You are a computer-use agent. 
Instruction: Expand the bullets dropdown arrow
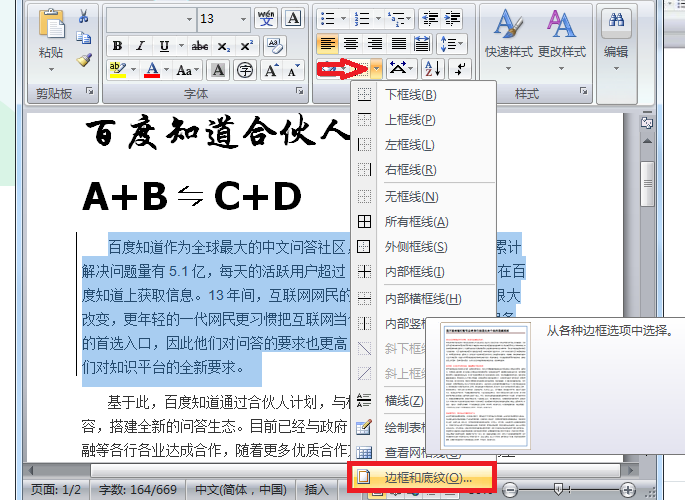click(x=343, y=19)
